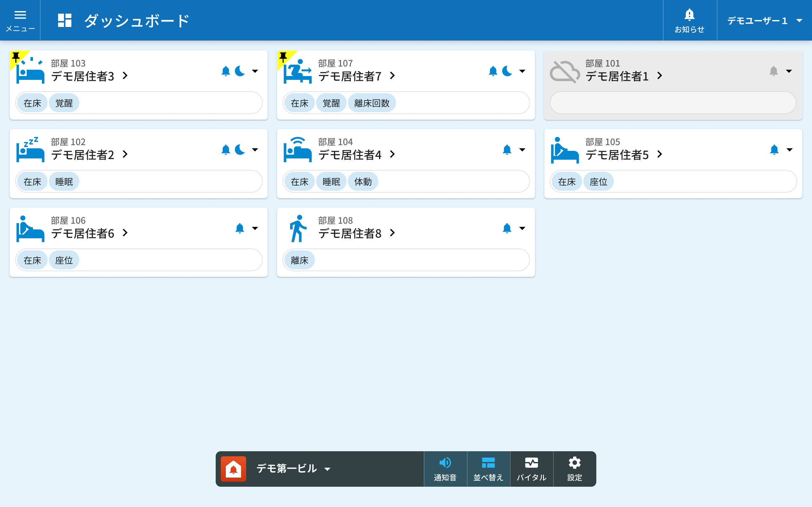This screenshot has width=812, height=507.
Task: Click the 離床回数 status chip
Action: pos(371,103)
